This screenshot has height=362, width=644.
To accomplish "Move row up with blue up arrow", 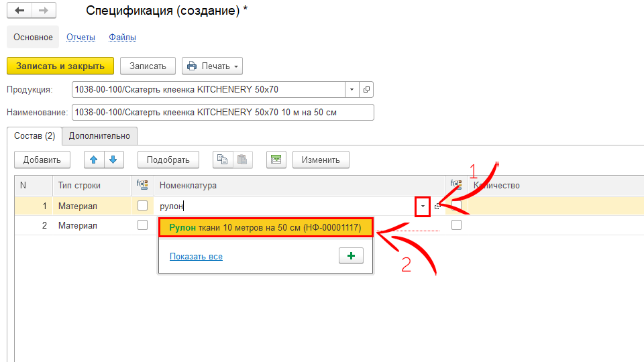I will point(94,160).
